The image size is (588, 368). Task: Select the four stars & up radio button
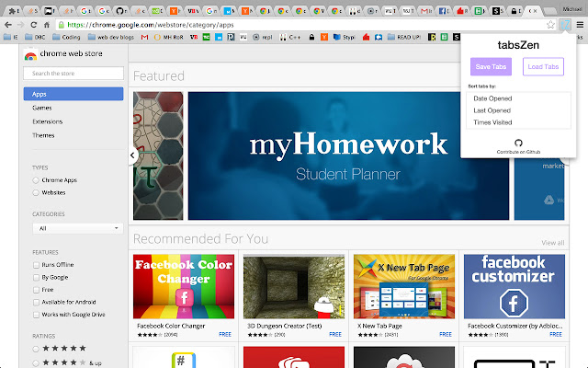coord(36,363)
